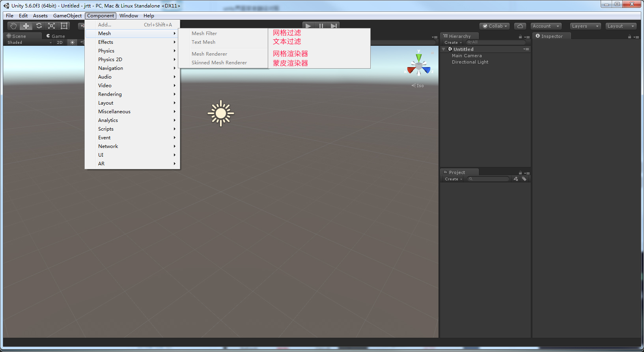Toggle the Hierarchy panel lock
644x352 pixels.
[x=520, y=37]
